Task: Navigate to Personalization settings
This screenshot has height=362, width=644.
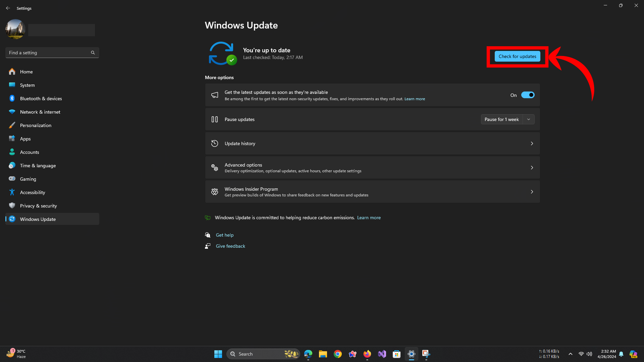Action: click(36, 125)
